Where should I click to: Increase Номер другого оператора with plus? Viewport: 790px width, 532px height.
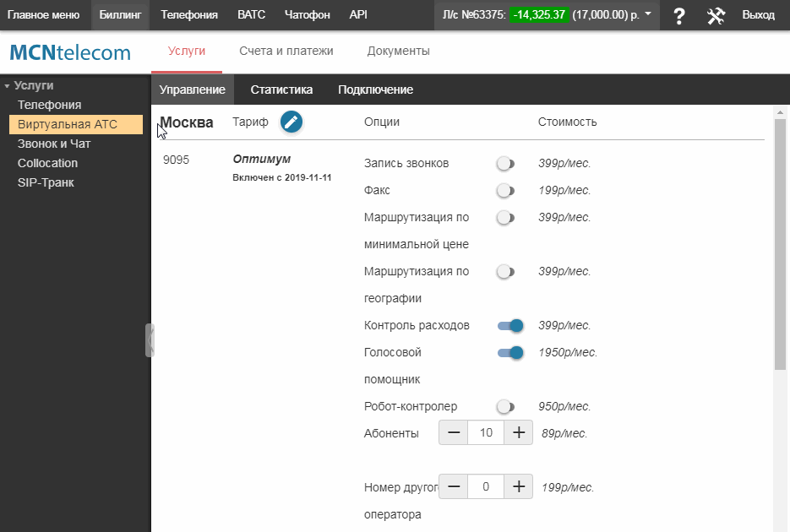[519, 486]
